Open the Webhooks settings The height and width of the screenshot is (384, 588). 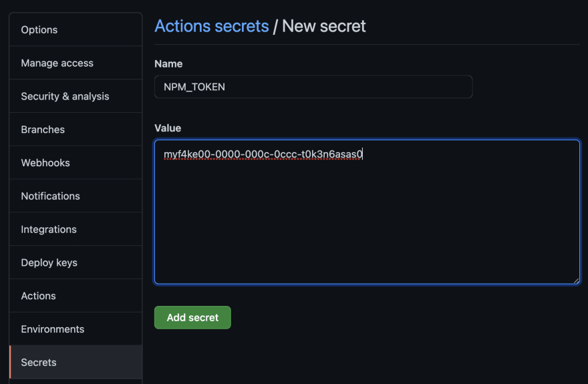(45, 163)
